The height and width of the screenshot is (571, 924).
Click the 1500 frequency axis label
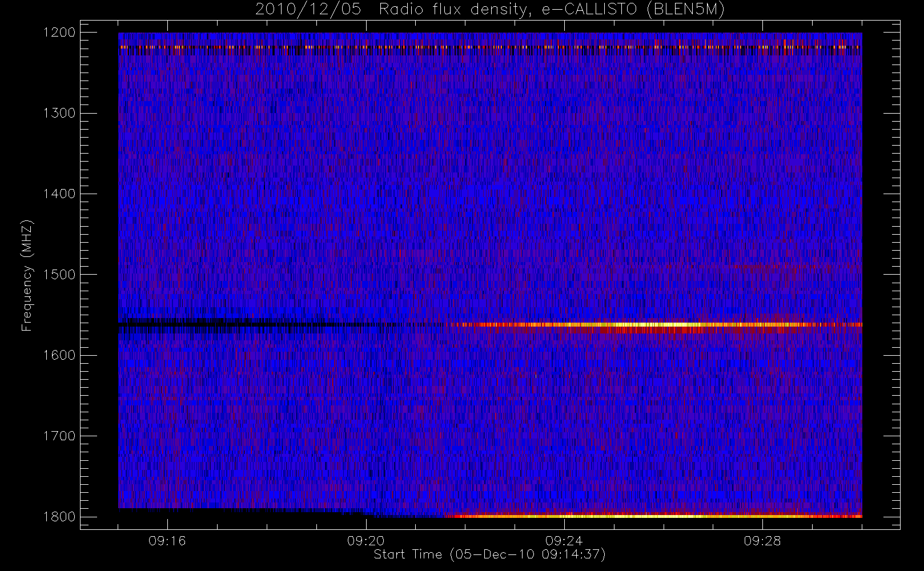tap(59, 275)
